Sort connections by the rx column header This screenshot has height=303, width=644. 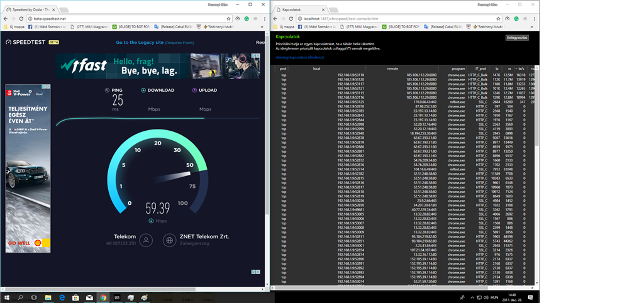[x=509, y=69]
